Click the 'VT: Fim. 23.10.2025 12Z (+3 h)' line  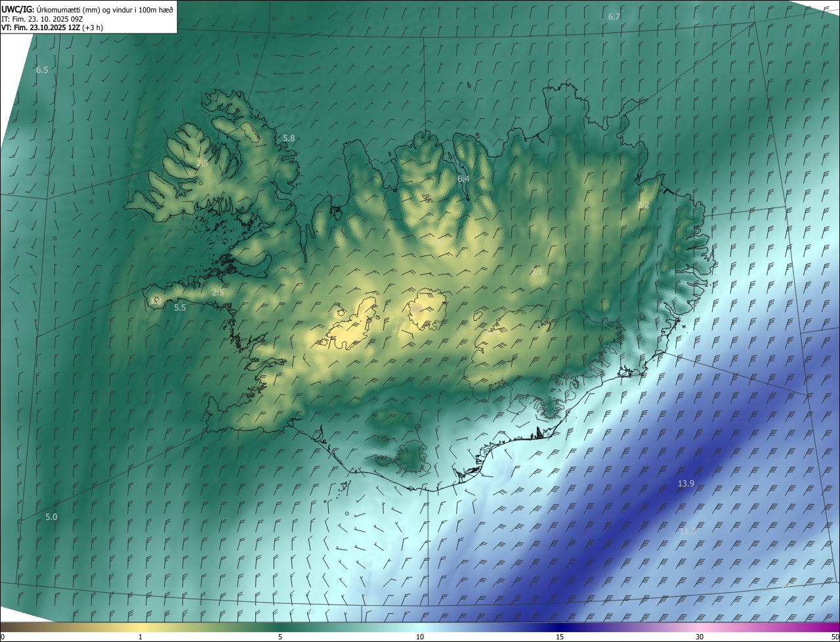(52, 28)
